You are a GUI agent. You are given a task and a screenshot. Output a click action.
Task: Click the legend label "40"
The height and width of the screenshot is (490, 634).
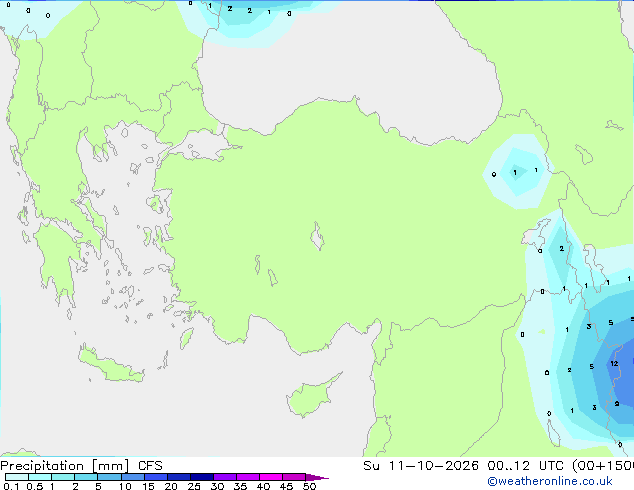(263, 486)
